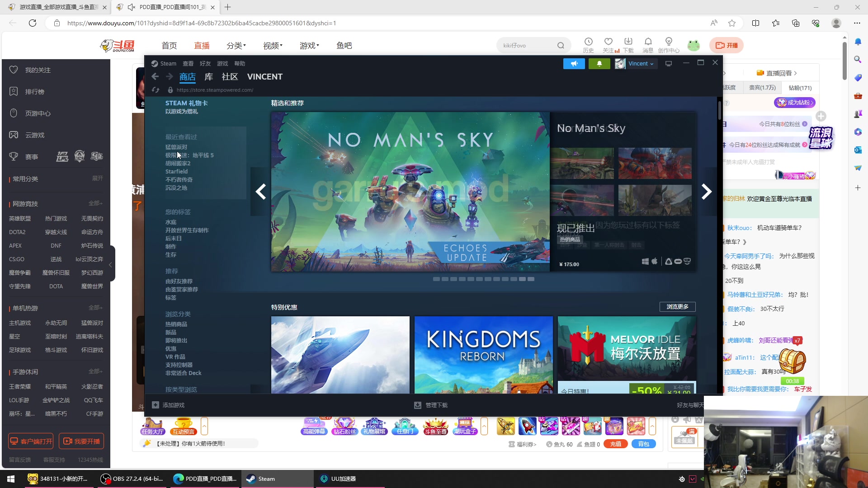Open Steam 库 library tab
The height and width of the screenshot is (488, 868).
click(208, 77)
